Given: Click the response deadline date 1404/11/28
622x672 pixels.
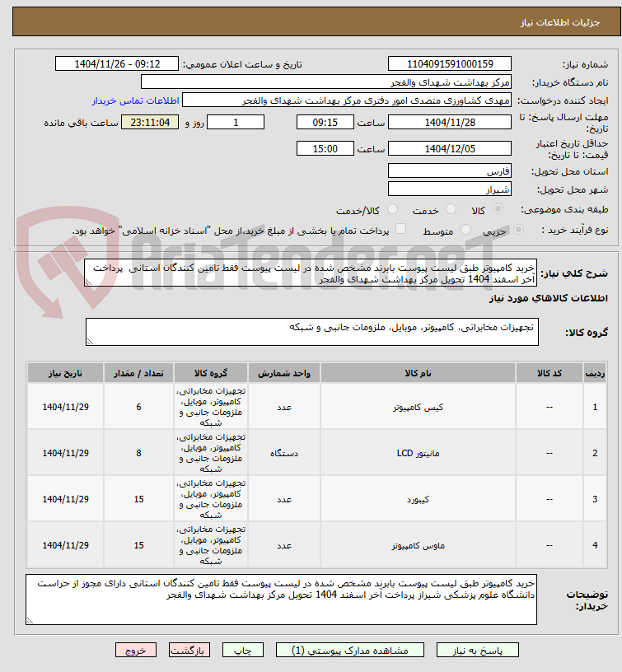Looking at the screenshot, I should point(450,123).
